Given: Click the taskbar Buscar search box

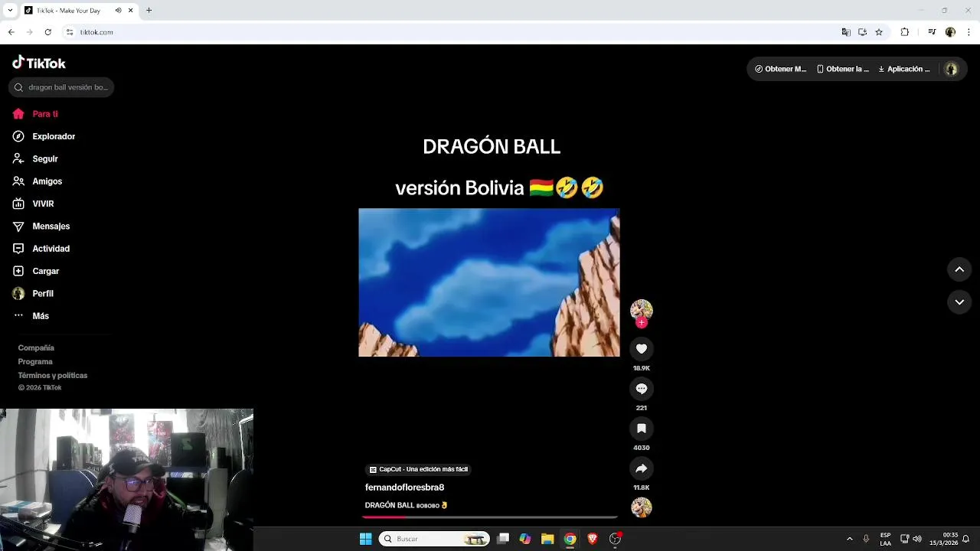Looking at the screenshot, I should [435, 539].
